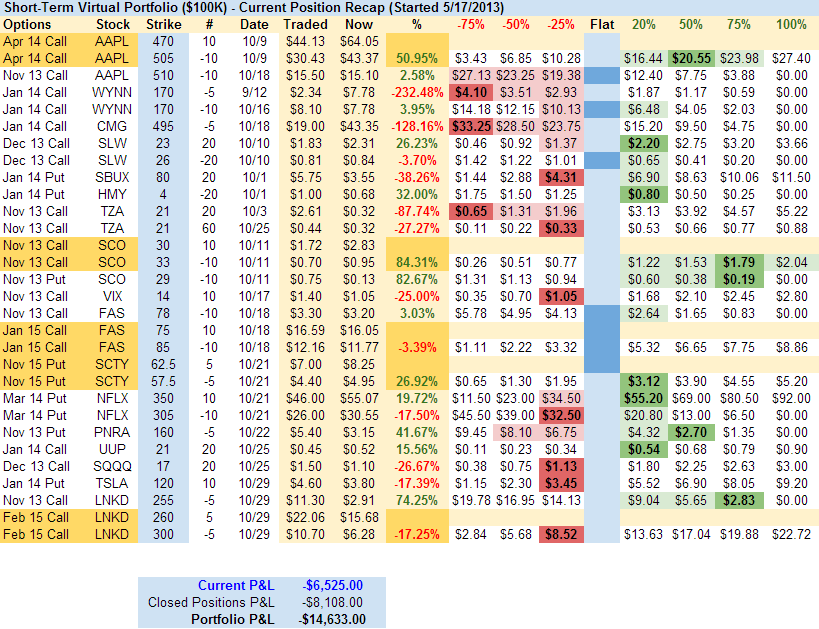819x629 pixels.
Task: Select the -$6,525.00 current P&L value
Action: [x=331, y=584]
